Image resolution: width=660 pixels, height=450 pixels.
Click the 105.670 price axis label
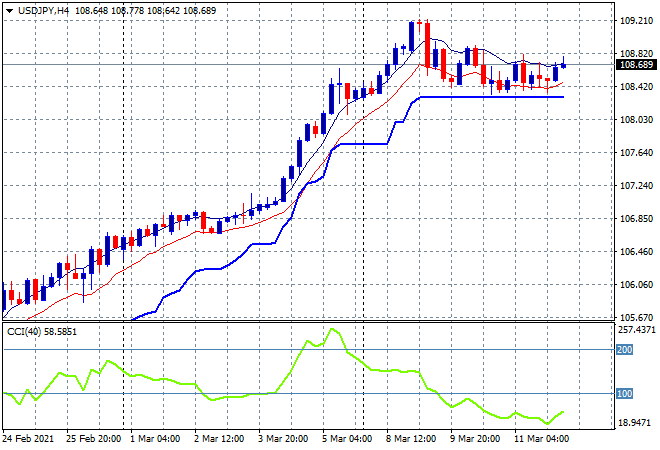tap(637, 317)
